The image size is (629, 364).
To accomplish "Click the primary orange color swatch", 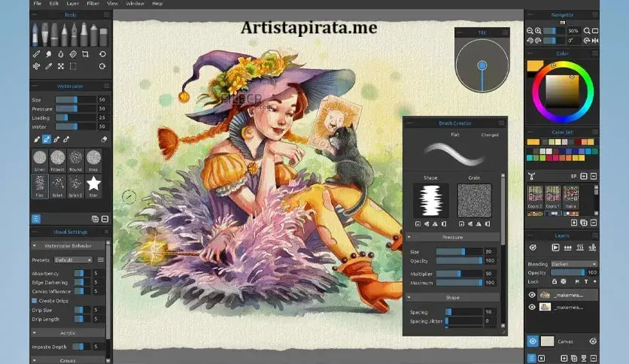I will pos(535,65).
